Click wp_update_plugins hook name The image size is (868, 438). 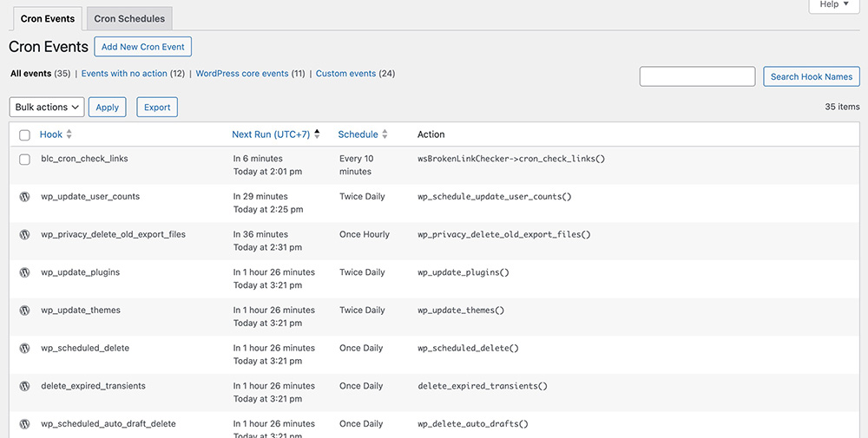click(x=80, y=272)
